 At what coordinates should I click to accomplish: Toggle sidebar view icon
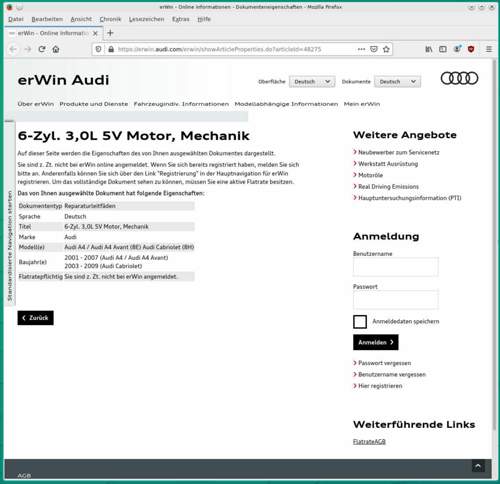[x=443, y=49]
